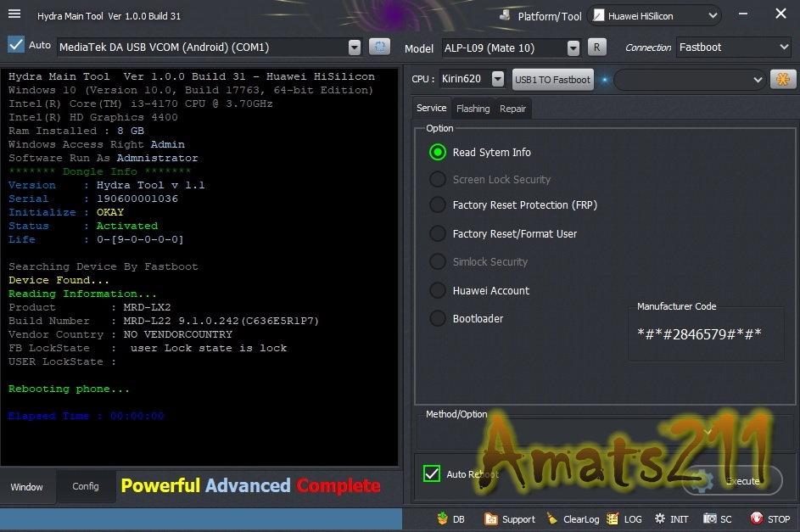Click the Device Found... log line
The image size is (800, 532).
point(59,280)
